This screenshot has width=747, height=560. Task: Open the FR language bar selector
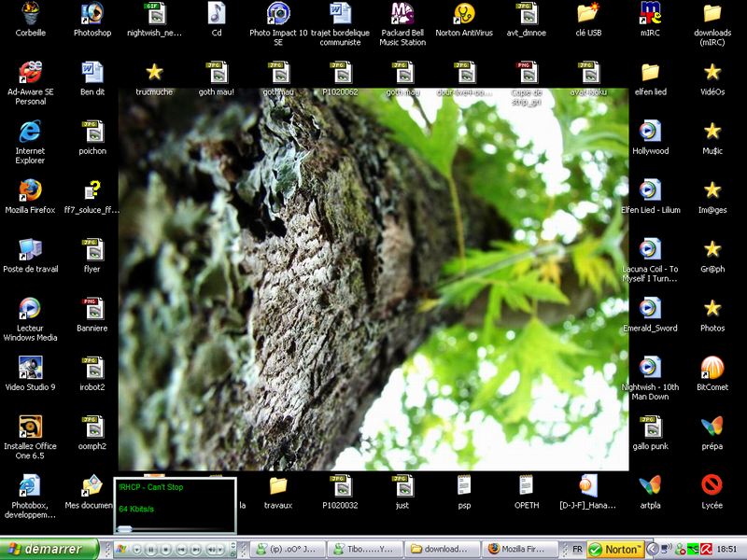[x=576, y=550]
